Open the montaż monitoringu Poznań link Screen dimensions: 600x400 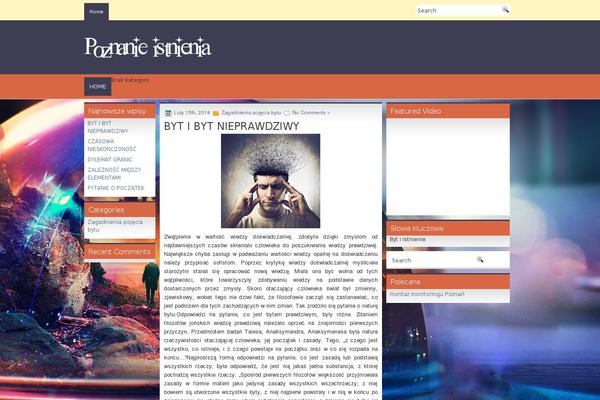[427, 294]
